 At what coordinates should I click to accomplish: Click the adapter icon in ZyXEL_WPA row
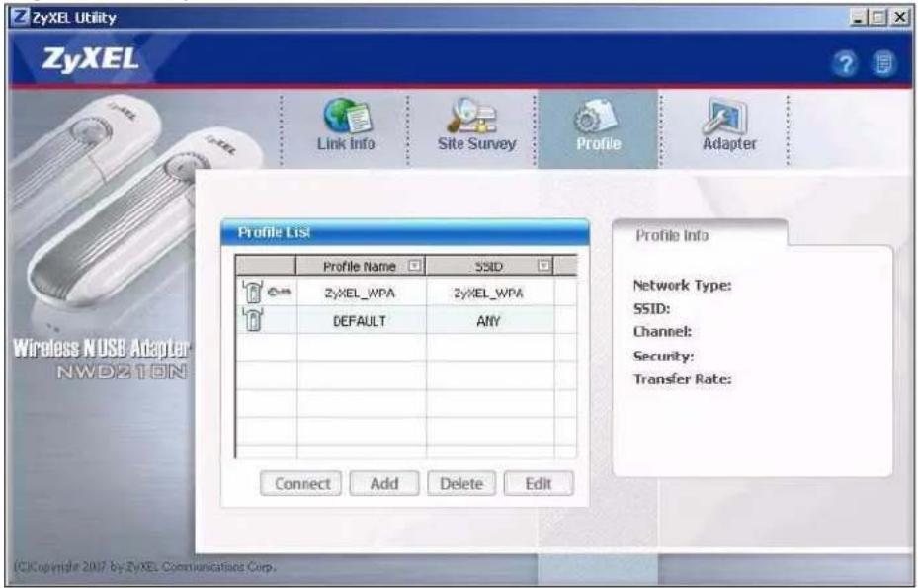pyautogui.click(x=252, y=292)
